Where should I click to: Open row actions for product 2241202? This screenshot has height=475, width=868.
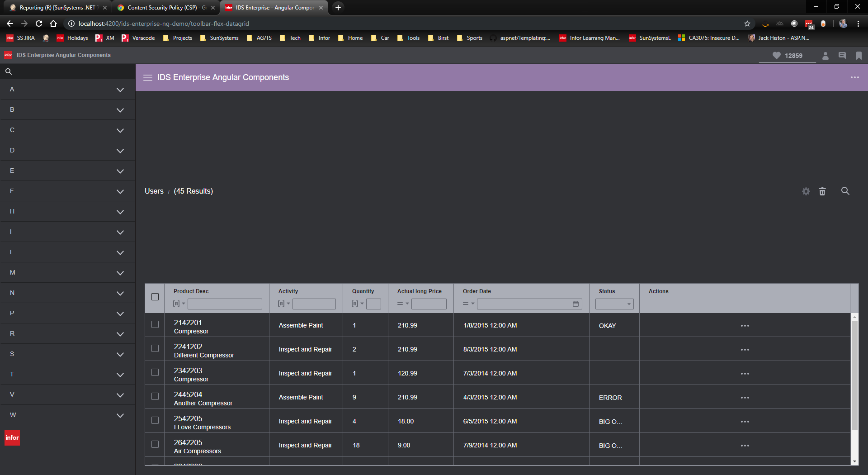745,350
